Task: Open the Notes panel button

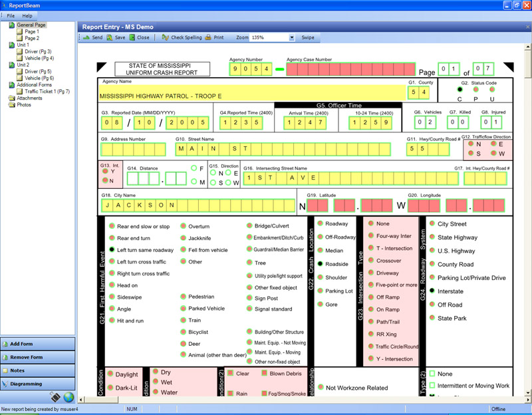Action: coord(38,370)
